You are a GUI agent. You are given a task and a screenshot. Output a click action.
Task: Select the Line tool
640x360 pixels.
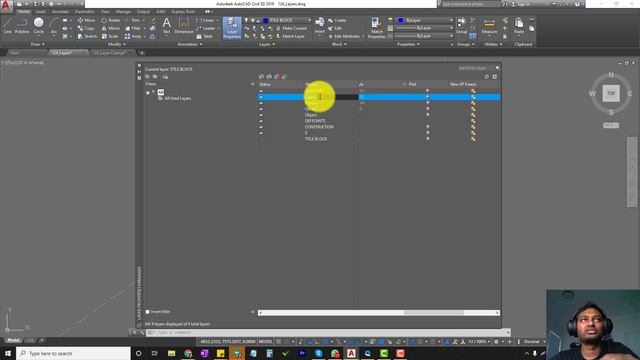click(7, 25)
